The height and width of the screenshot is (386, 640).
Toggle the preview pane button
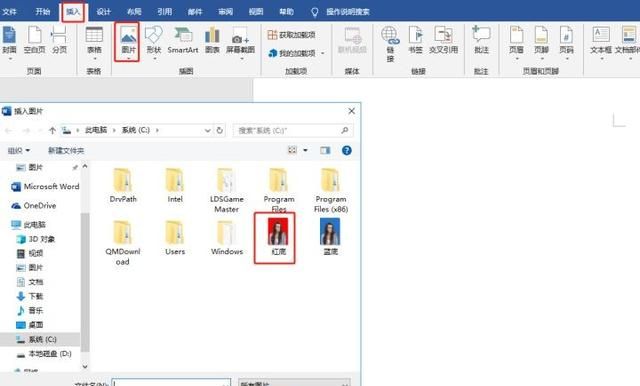pos(325,151)
